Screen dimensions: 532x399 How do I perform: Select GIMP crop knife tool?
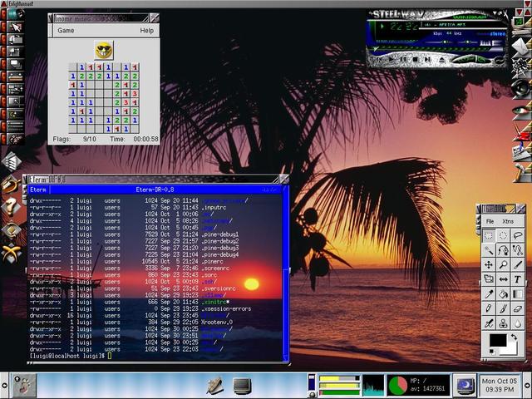pyautogui.click(x=518, y=264)
